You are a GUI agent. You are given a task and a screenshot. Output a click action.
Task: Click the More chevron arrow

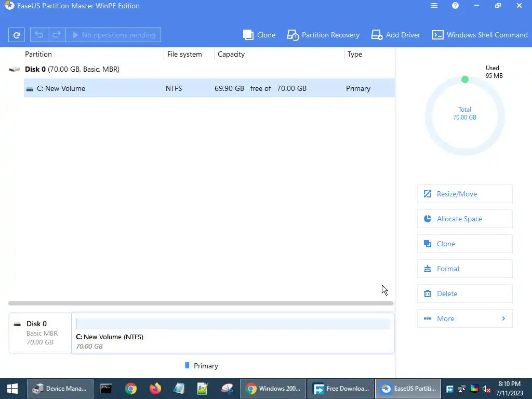pos(503,318)
